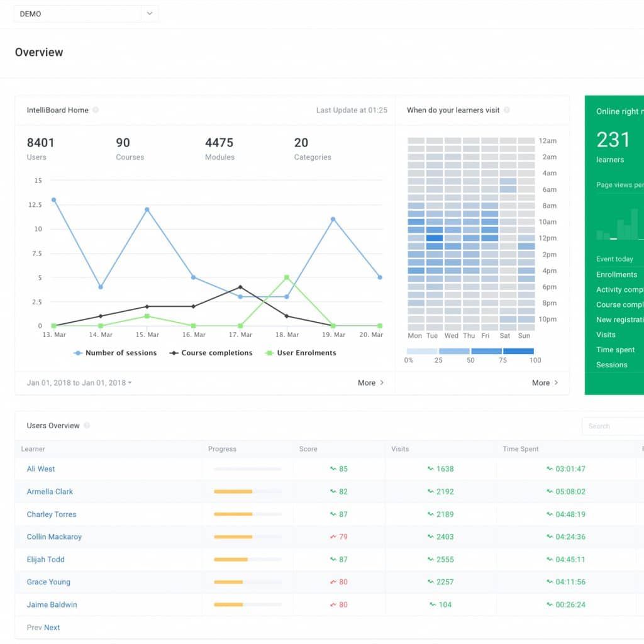Sort table by Visits column header
644x644 pixels.
coord(400,449)
